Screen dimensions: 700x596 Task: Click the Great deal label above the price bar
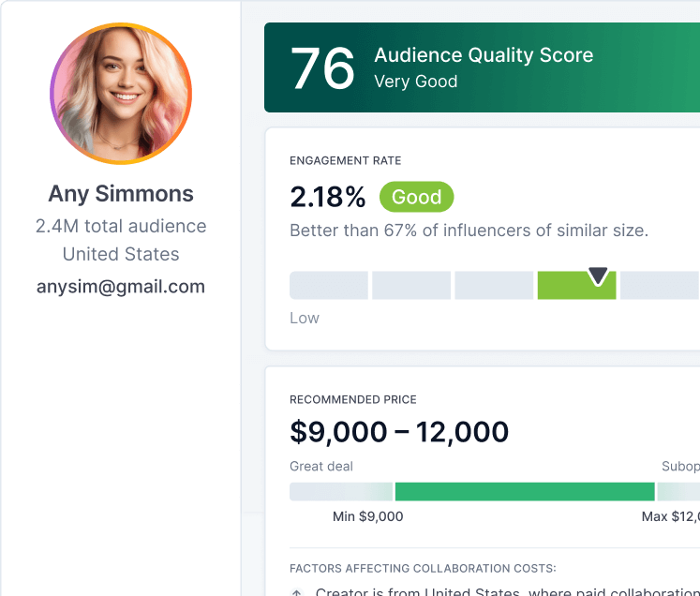point(321,466)
